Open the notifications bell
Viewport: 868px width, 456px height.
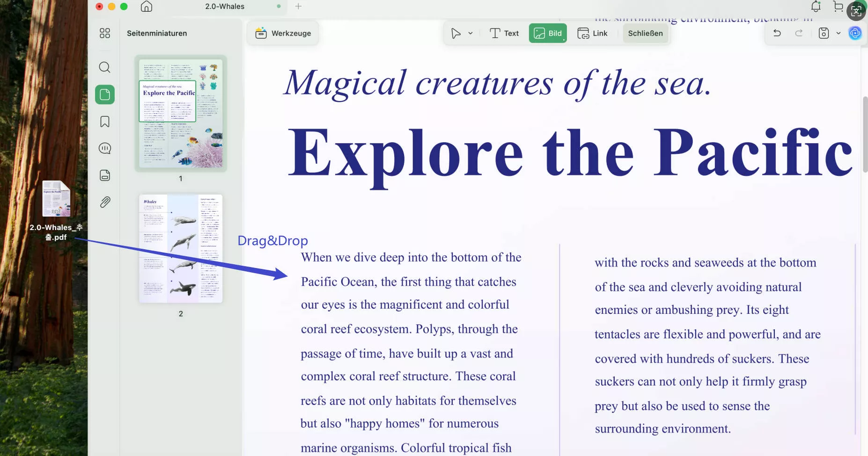tap(816, 6)
